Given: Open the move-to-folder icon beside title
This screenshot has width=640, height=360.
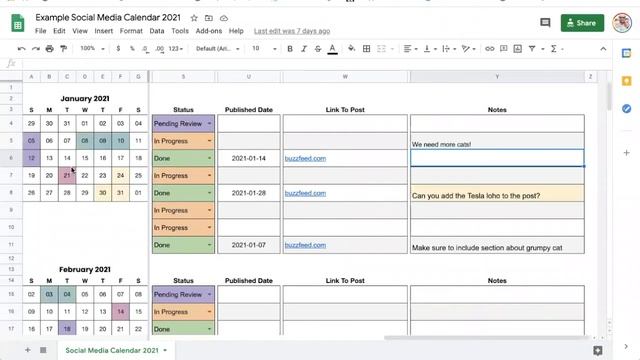Looking at the screenshot, I should (x=209, y=18).
